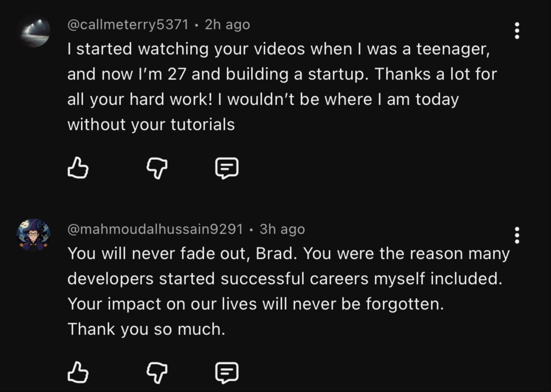This screenshot has width=551, height=392.
Task: Open three-dot menu on @mahmoudalhussain9291's comment
Action: click(x=517, y=235)
